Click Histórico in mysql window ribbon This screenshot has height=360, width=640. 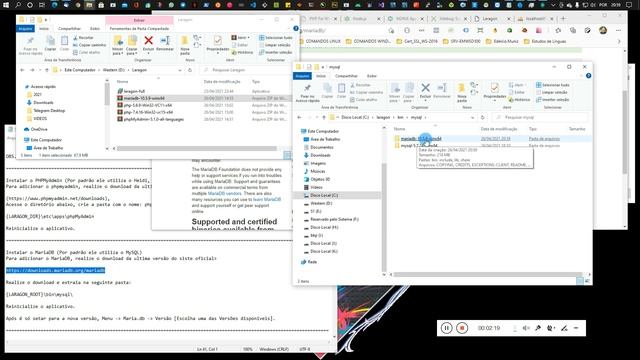[519, 100]
